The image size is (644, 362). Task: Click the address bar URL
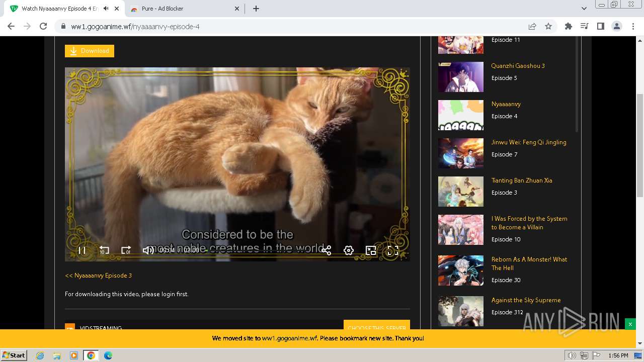tap(135, 27)
